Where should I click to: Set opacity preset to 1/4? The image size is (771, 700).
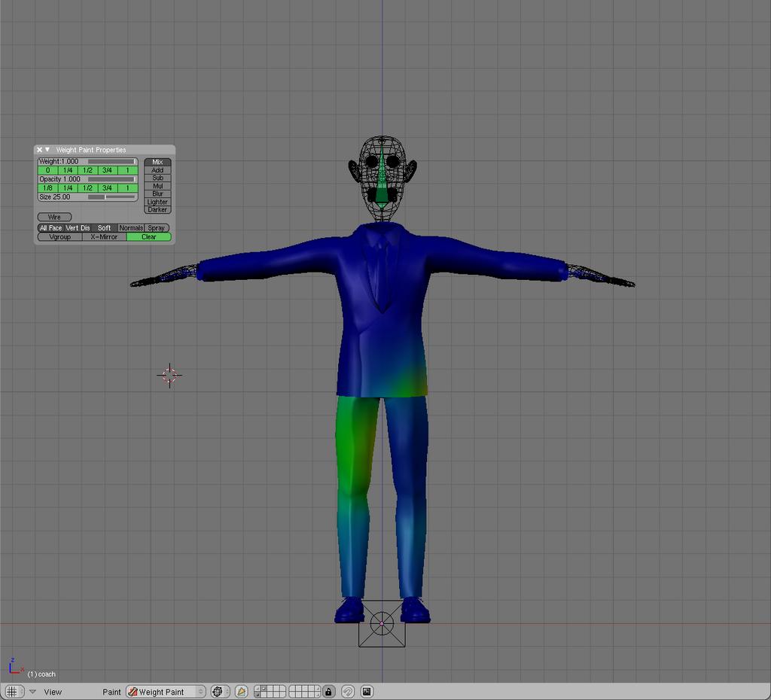click(x=68, y=187)
